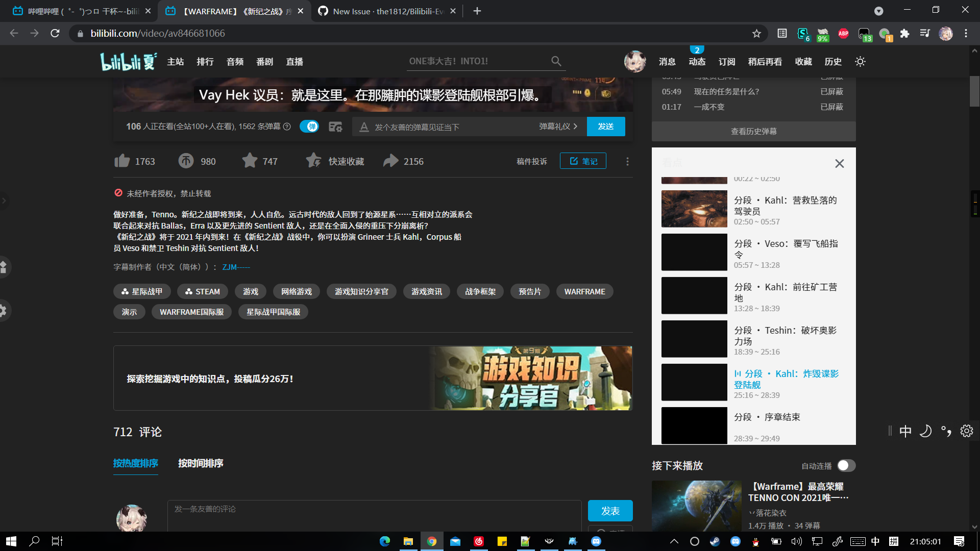Enable subtitles with the 中 icon
The width and height of the screenshot is (980, 551).
pyautogui.click(x=905, y=431)
